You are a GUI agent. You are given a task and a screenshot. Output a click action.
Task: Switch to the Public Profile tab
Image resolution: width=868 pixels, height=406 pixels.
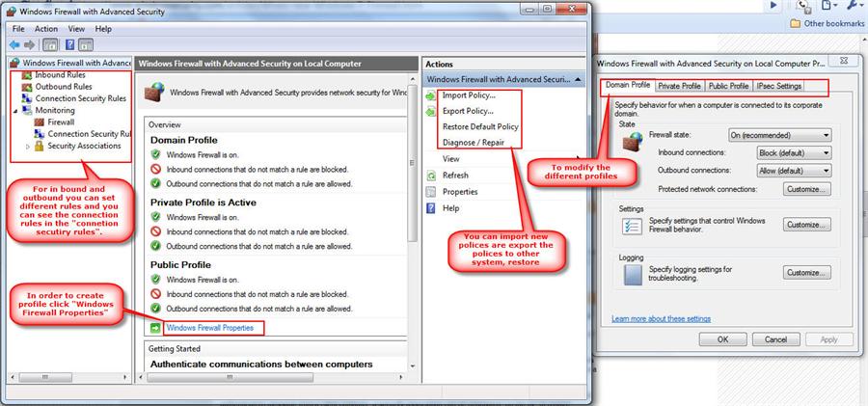click(x=728, y=87)
